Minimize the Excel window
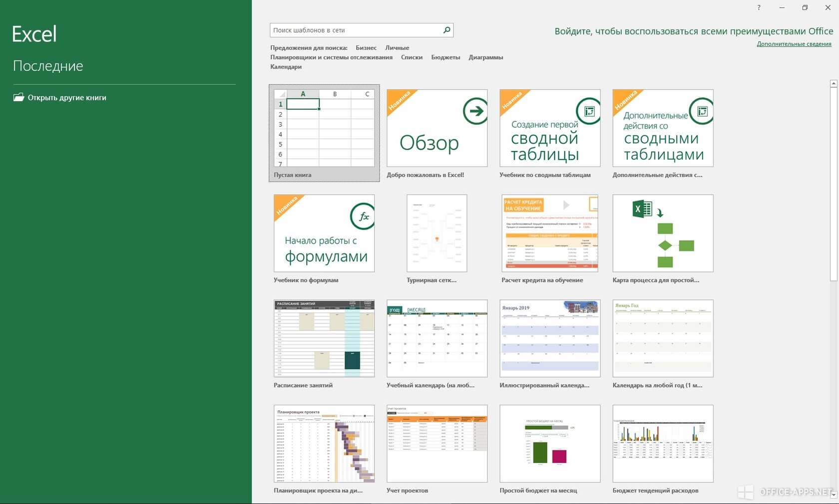This screenshot has width=839, height=504. click(782, 7)
